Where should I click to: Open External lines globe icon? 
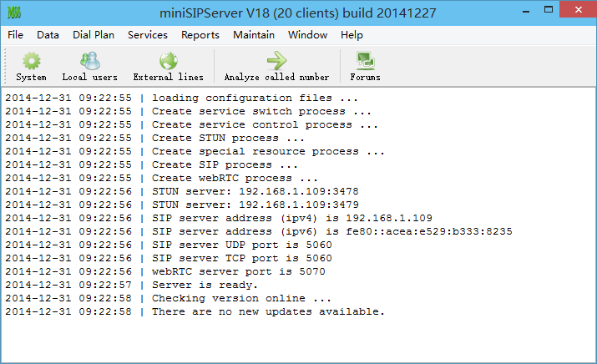(x=169, y=61)
